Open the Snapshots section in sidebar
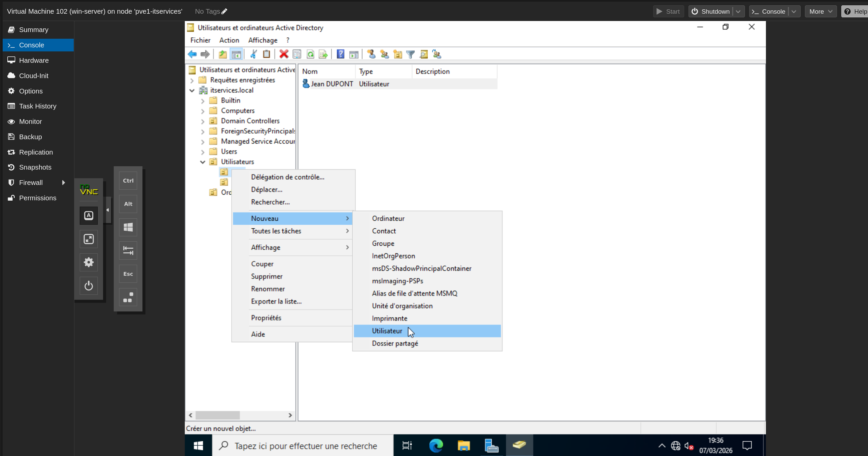Viewport: 868px width, 456px height. (x=35, y=167)
